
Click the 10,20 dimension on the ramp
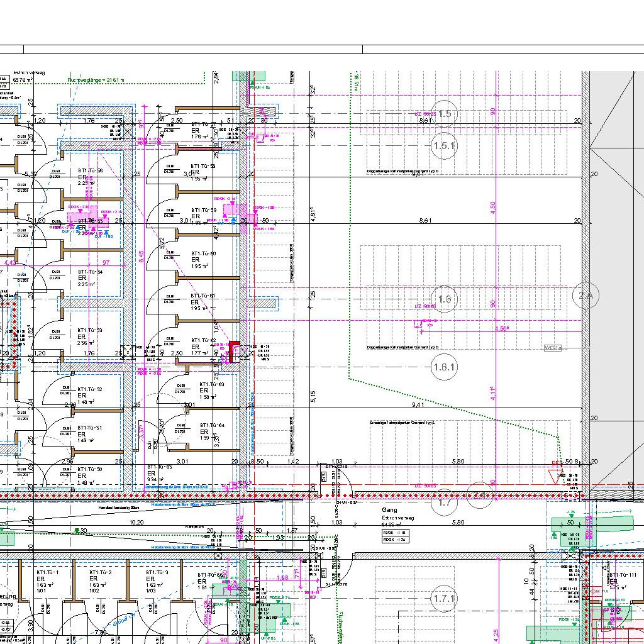tap(136, 522)
